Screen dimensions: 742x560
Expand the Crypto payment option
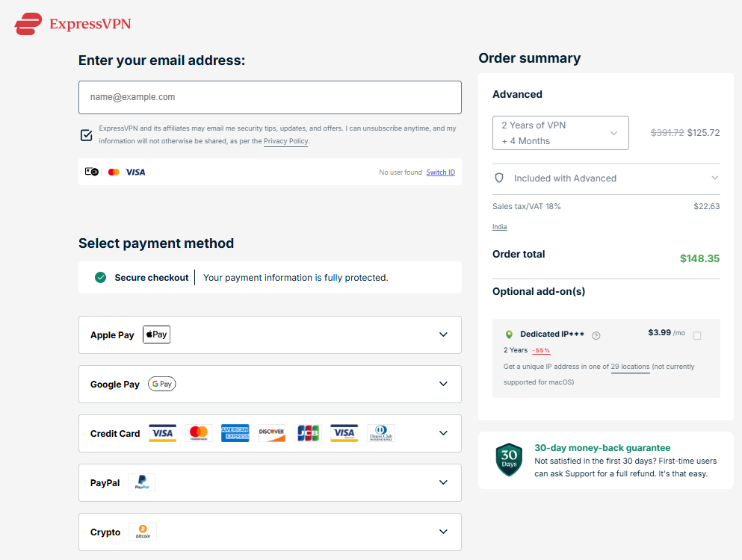tap(442, 532)
